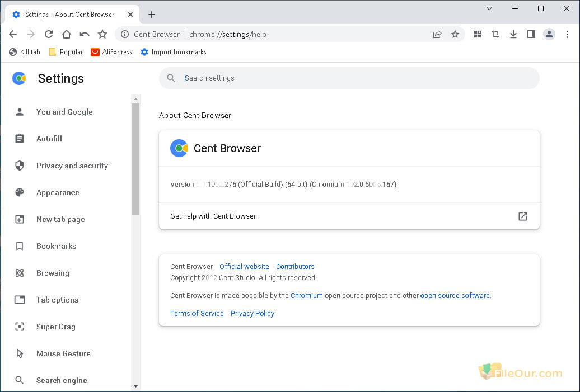
Task: Open downloads via the download arrow icon
Action: (x=513, y=34)
